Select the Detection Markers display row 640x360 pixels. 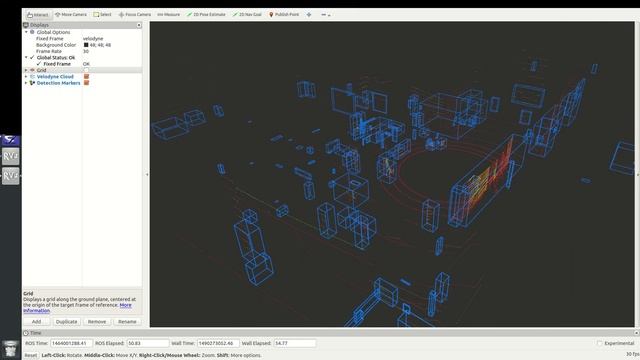82,83
